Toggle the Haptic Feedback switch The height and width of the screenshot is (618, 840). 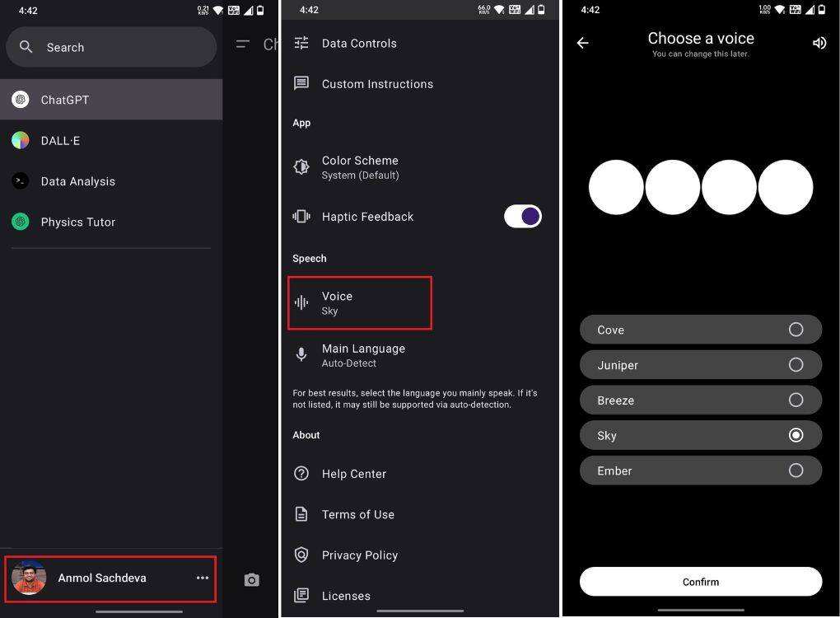pos(522,217)
